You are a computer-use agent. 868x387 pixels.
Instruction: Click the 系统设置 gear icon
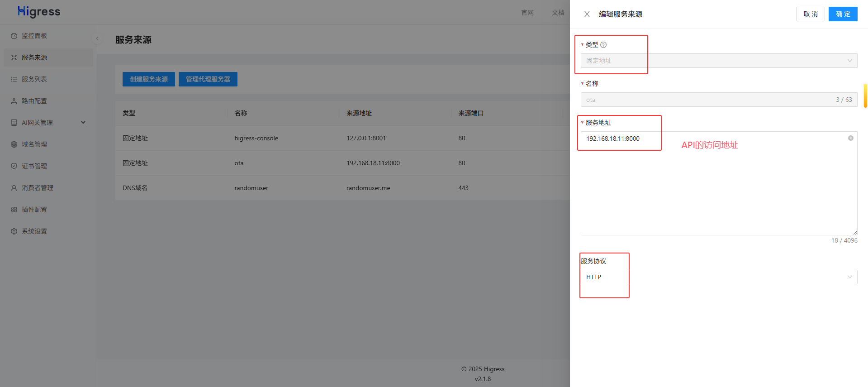pos(14,231)
